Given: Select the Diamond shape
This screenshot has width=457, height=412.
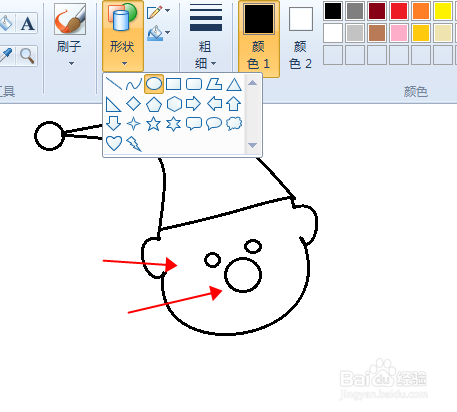Looking at the screenshot, I should click(x=134, y=104).
